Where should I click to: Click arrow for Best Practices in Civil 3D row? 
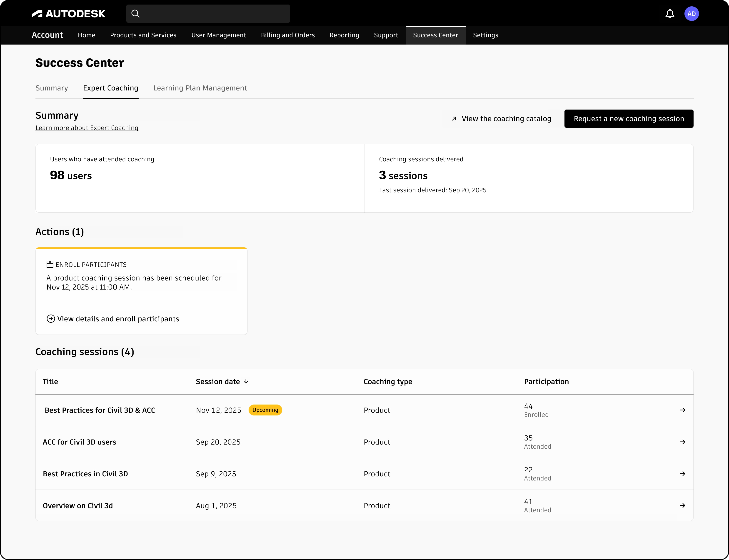(x=682, y=474)
